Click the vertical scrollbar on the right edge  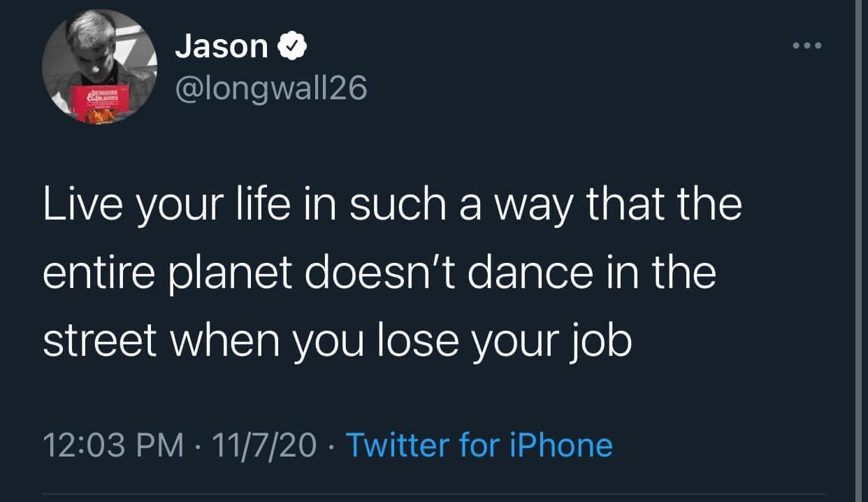[x=859, y=251]
